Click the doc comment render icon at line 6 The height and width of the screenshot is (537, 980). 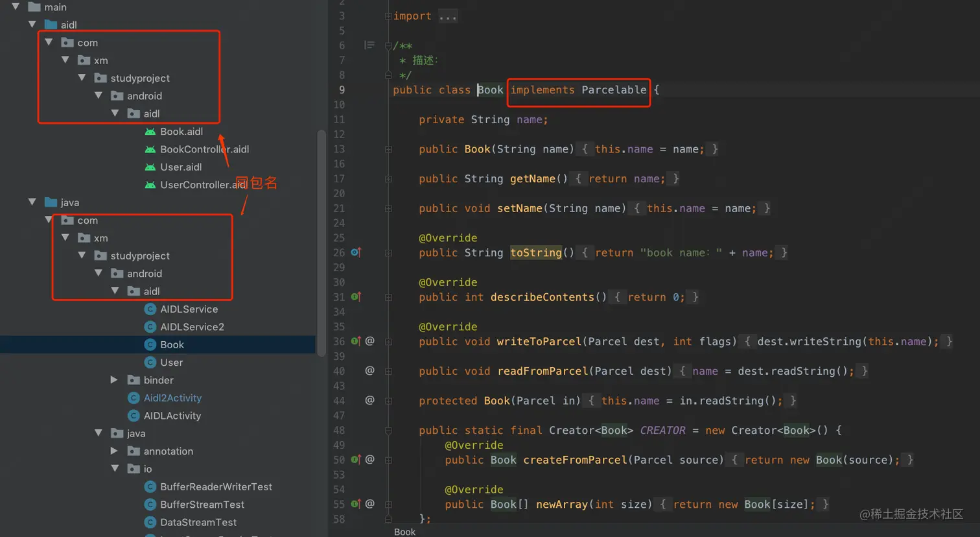(369, 45)
